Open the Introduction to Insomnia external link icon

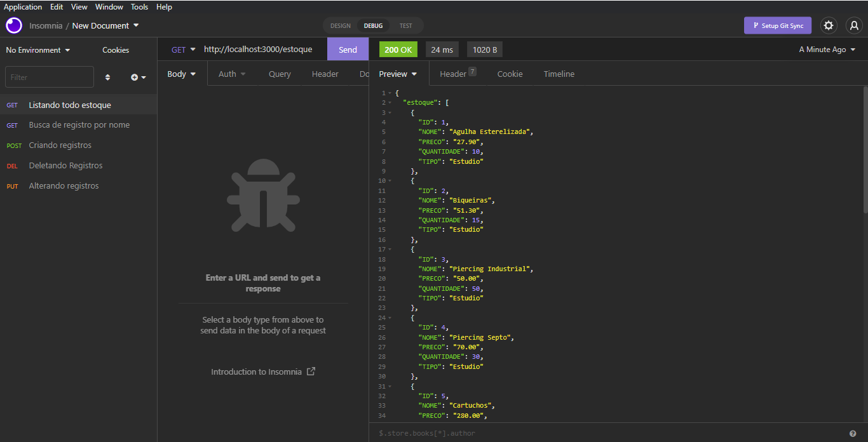pyautogui.click(x=309, y=371)
